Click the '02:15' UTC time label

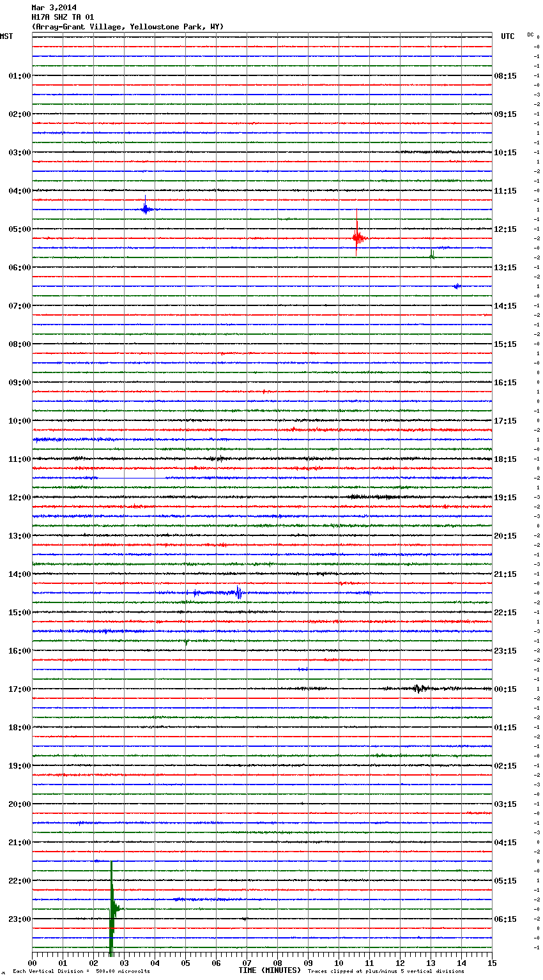[x=505, y=766]
